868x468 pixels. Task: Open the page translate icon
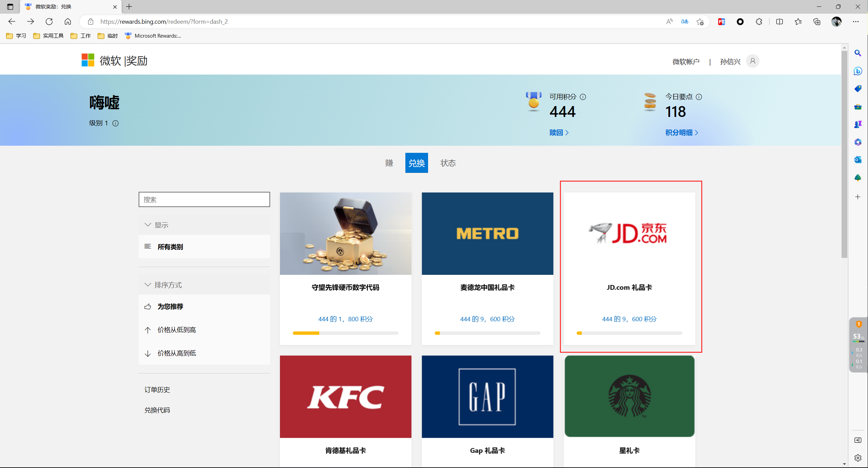tap(685, 22)
